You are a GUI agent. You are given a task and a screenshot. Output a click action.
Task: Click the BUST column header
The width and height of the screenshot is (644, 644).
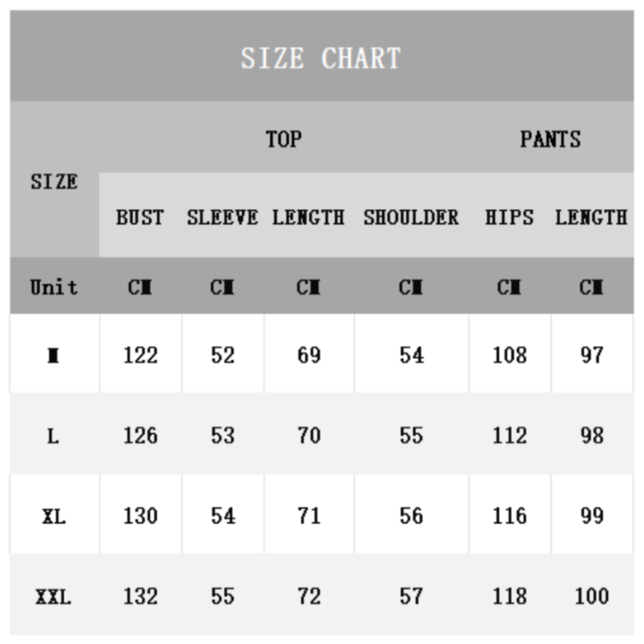140,217
